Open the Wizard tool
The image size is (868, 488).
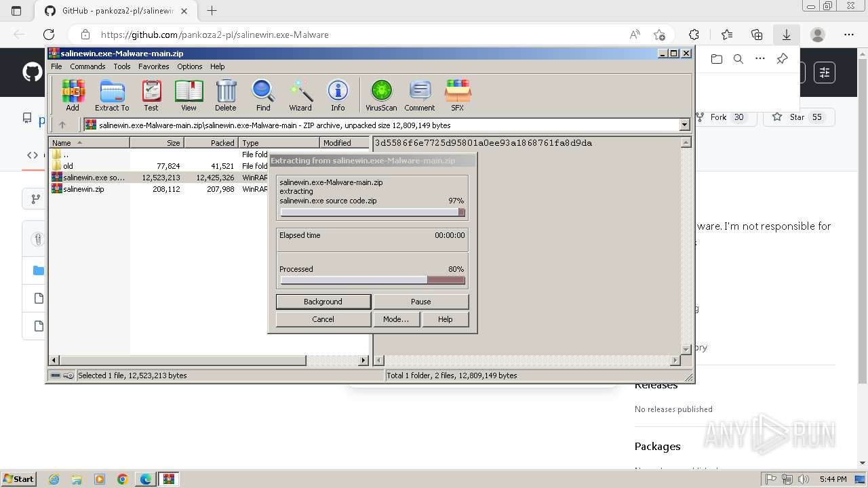[x=300, y=95]
